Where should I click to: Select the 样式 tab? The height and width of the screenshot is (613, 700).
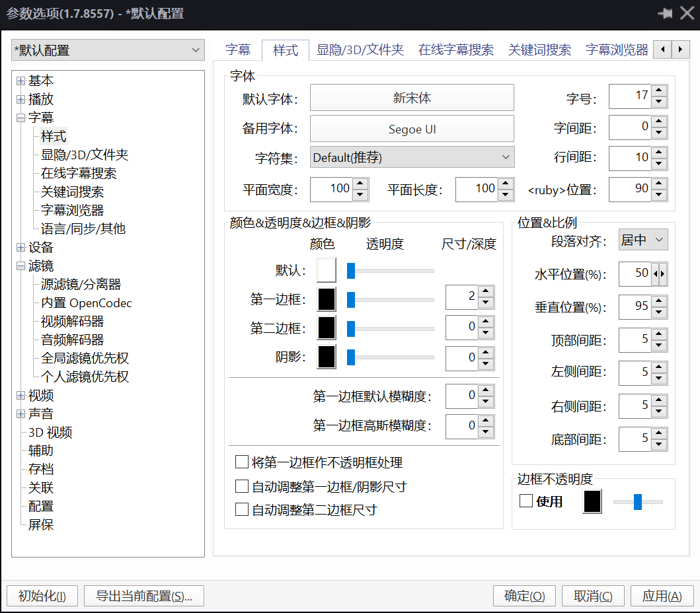pos(286,50)
